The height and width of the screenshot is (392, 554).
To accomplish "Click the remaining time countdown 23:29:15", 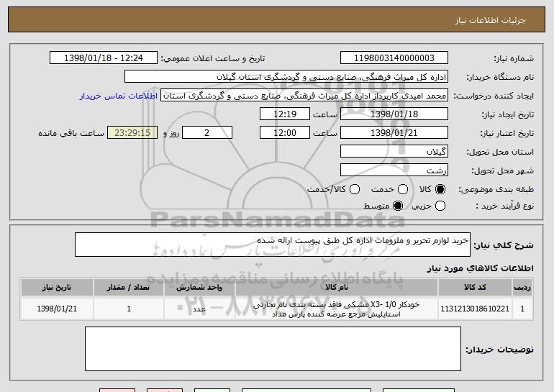I will click(x=132, y=133).
